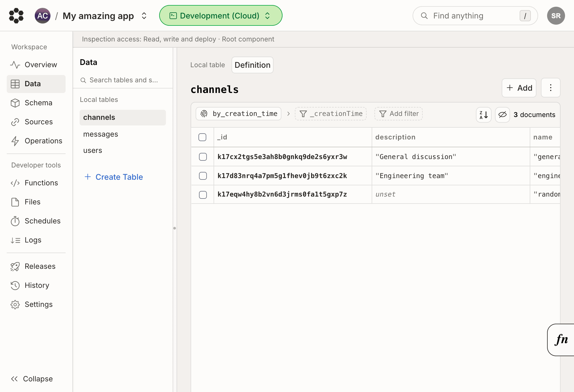Click the Files page icon
This screenshot has width=574, height=392.
(x=15, y=202)
